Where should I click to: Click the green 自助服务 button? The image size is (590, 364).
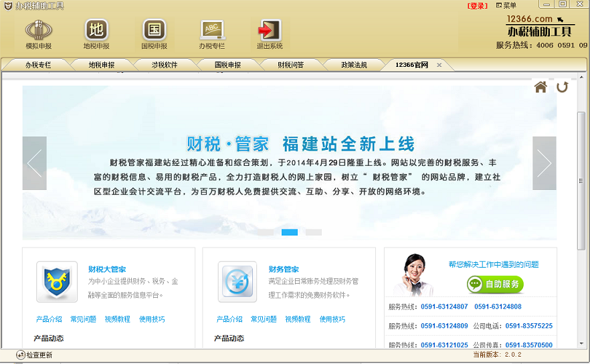point(495,284)
